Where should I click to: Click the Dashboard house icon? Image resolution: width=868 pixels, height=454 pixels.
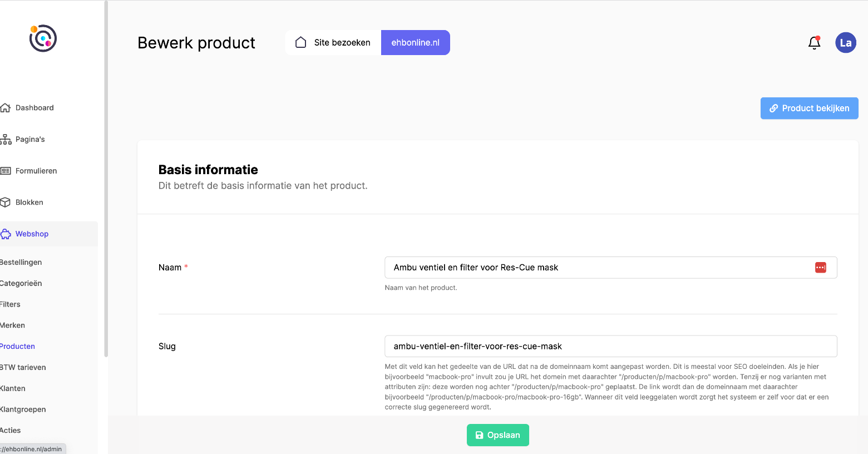pos(6,108)
